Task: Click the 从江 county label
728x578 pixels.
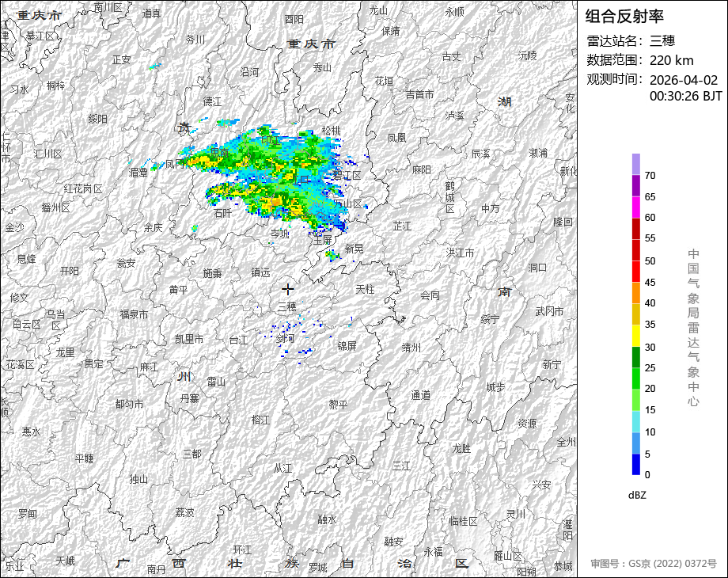Action: point(282,469)
